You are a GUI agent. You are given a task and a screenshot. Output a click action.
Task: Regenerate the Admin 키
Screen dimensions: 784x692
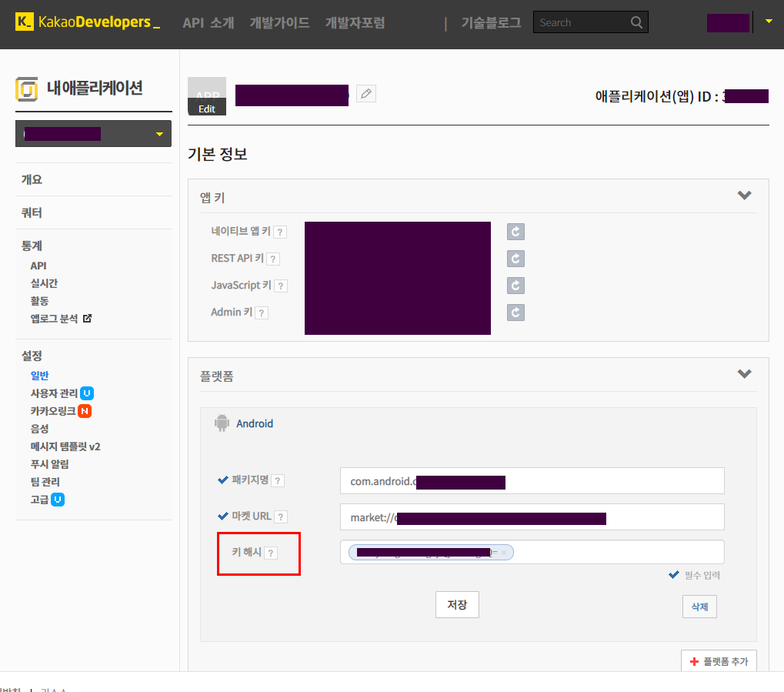click(x=515, y=313)
